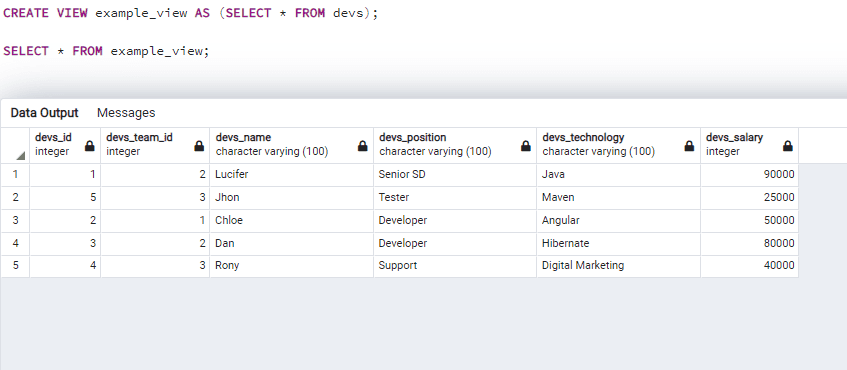
Task: Click the lock icon on devs_position column
Action: pos(525,146)
